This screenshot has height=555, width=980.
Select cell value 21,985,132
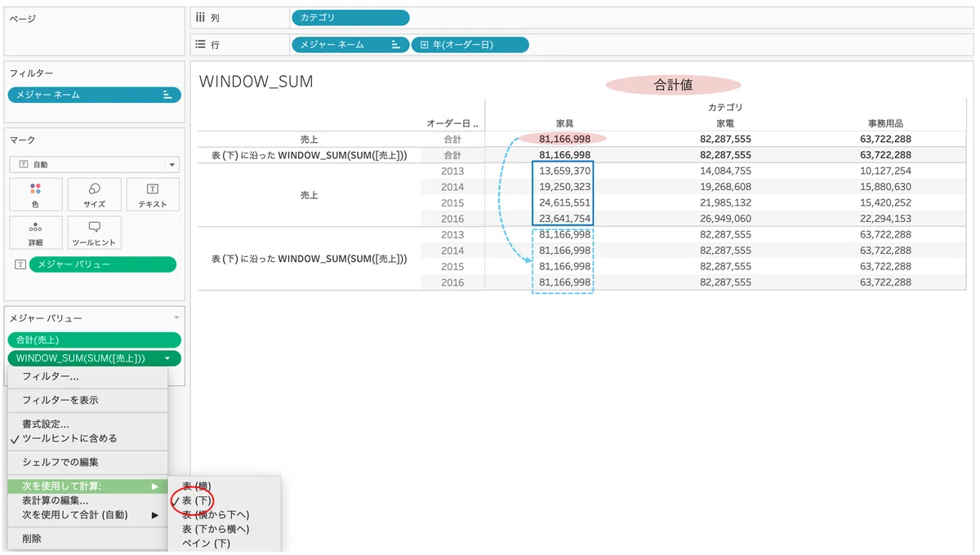(x=725, y=203)
